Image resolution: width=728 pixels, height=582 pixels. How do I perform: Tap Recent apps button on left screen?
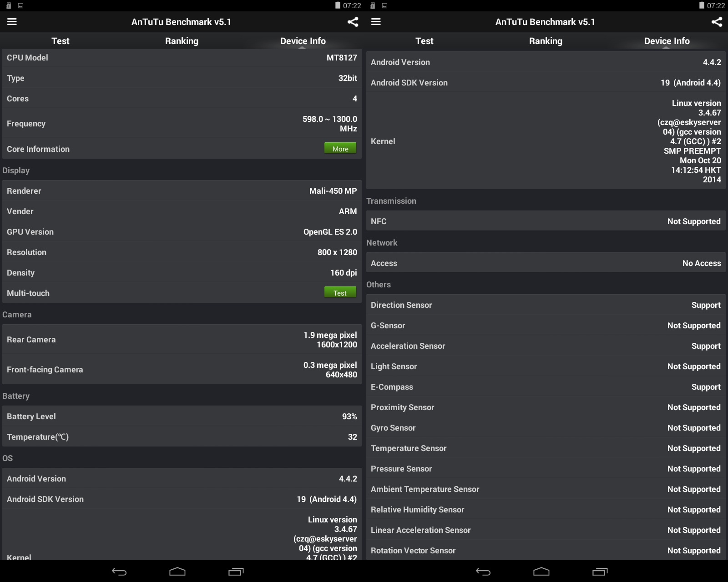click(x=236, y=572)
